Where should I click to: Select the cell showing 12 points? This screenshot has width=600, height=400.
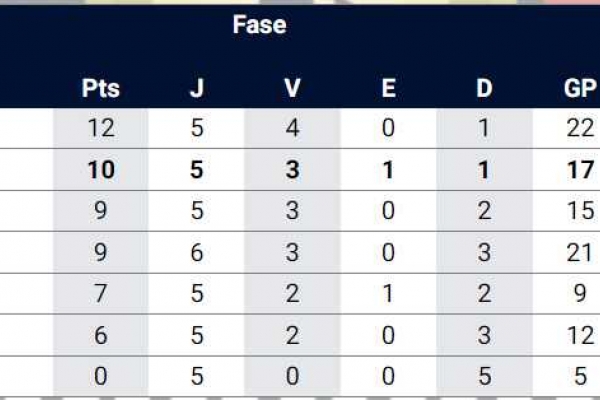[x=100, y=129]
